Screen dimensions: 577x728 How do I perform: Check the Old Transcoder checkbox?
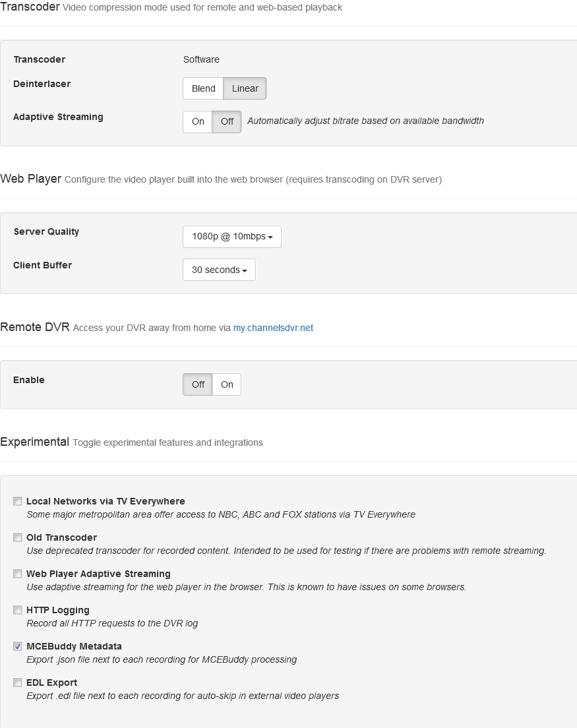coord(18,537)
